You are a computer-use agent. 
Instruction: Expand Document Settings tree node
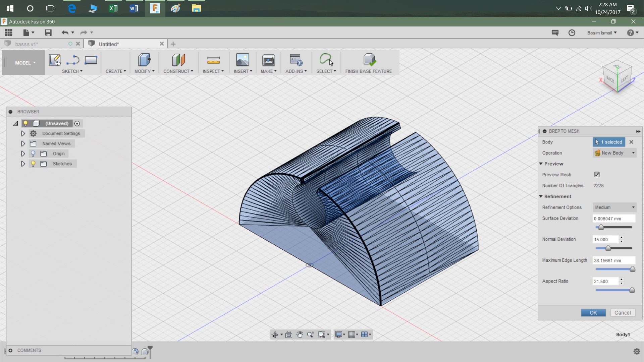click(23, 133)
